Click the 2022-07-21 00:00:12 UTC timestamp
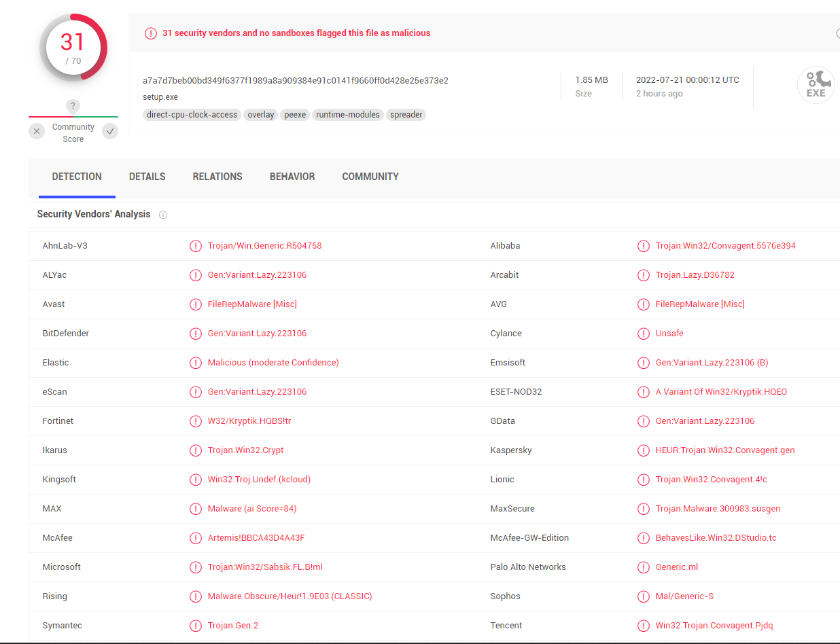The height and width of the screenshot is (644, 840). pos(688,80)
